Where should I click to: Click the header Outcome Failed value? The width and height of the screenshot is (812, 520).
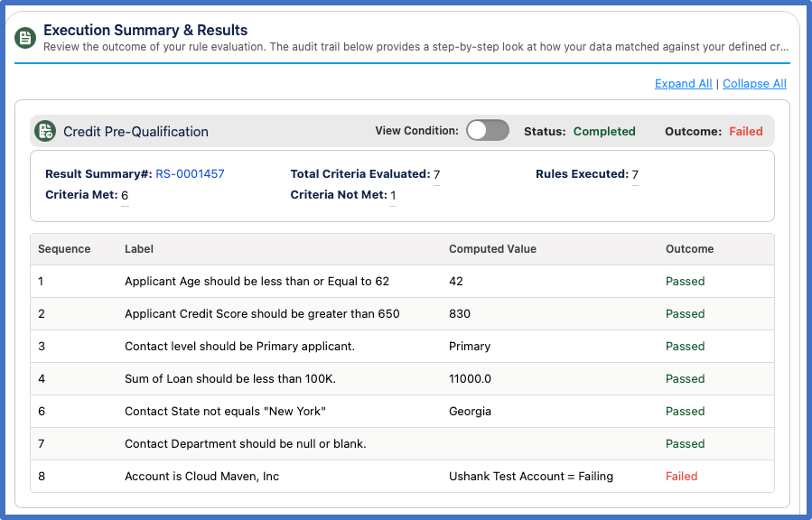tap(746, 132)
